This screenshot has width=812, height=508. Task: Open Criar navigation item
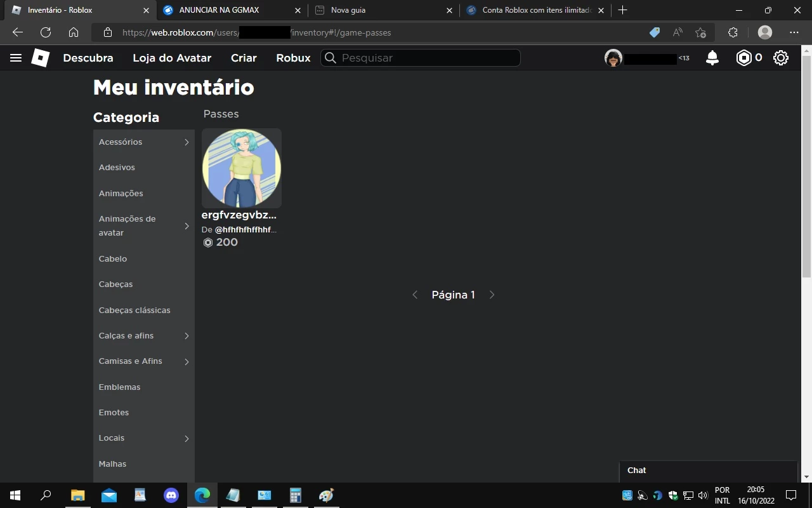(244, 58)
